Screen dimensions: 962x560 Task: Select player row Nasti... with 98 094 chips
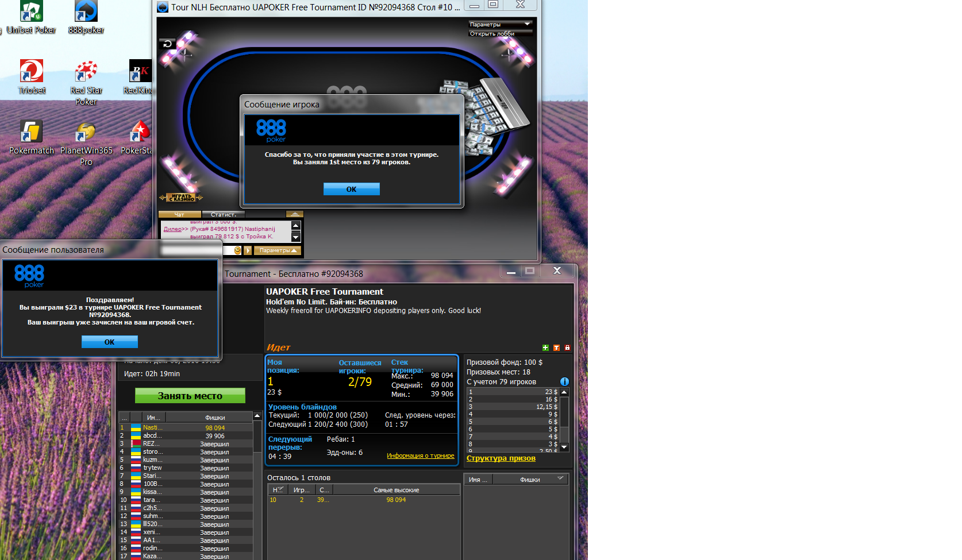[186, 427]
